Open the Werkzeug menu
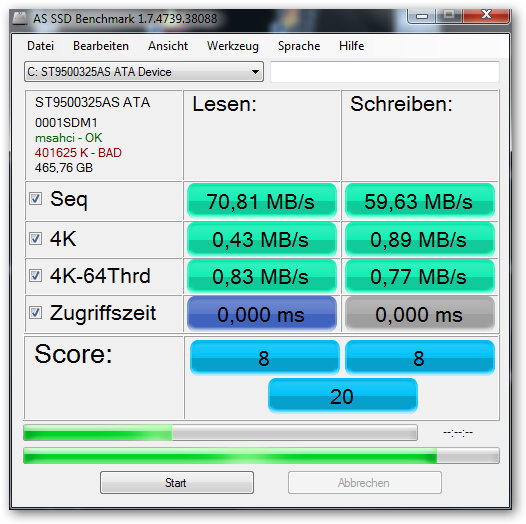The image size is (526, 524). (233, 46)
